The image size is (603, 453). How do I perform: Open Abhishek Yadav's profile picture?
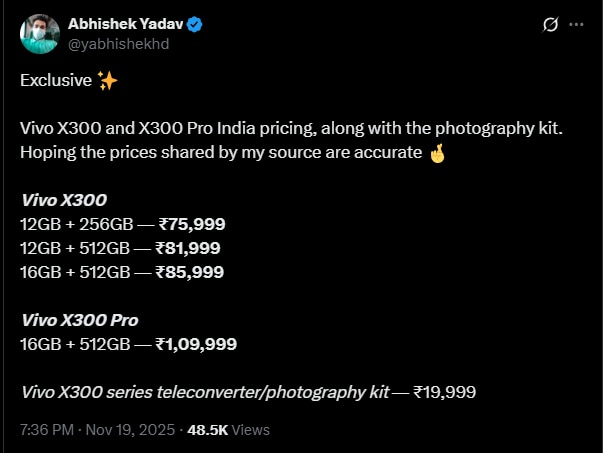pyautogui.click(x=38, y=33)
